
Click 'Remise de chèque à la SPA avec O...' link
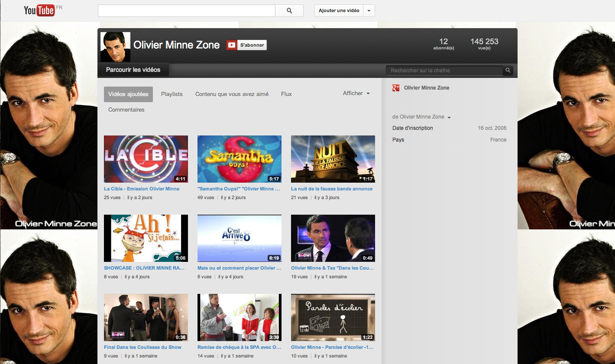[x=239, y=348]
